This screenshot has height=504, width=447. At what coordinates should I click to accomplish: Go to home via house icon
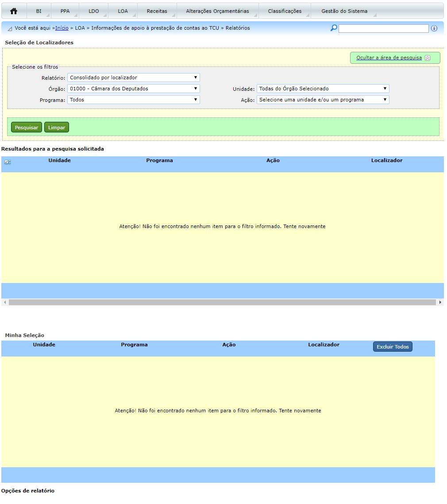point(14,11)
